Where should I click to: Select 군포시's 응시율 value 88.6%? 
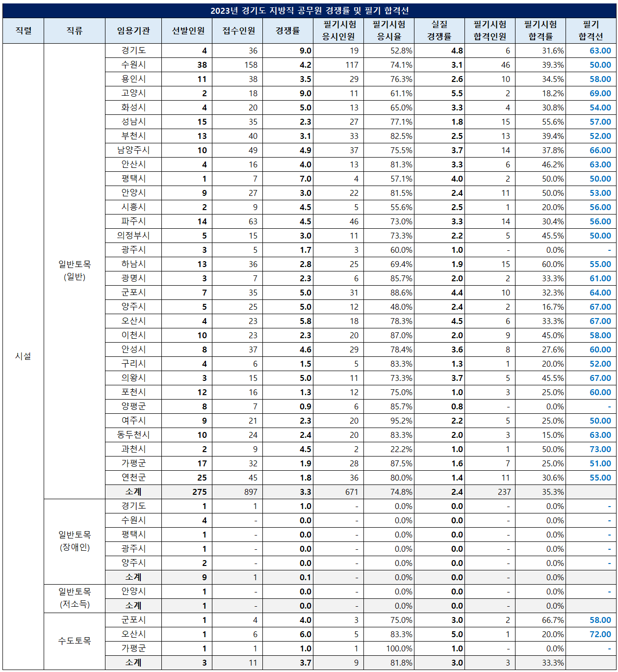[x=401, y=293]
